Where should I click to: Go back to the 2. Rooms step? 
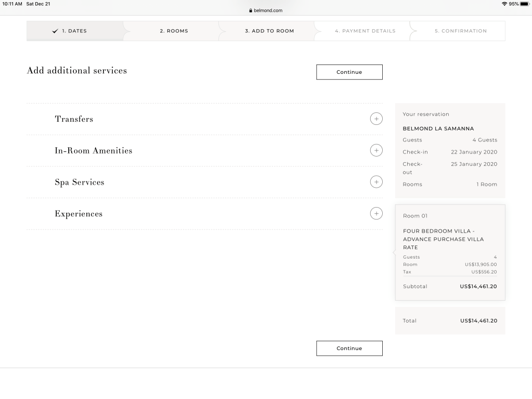tap(174, 31)
